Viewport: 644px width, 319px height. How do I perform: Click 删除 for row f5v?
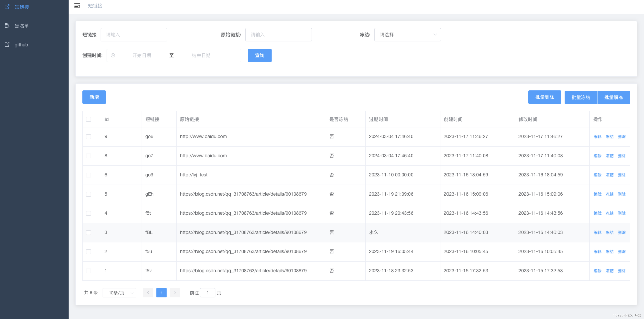tap(621, 271)
